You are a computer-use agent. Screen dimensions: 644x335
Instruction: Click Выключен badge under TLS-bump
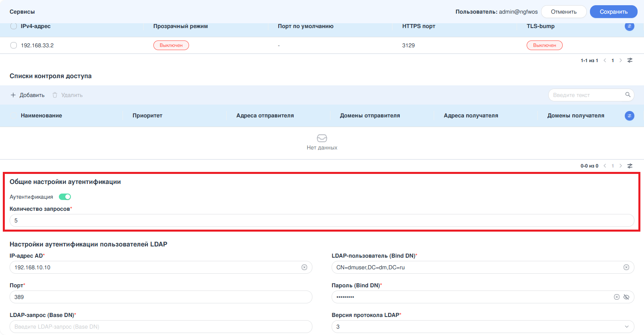[x=544, y=45]
